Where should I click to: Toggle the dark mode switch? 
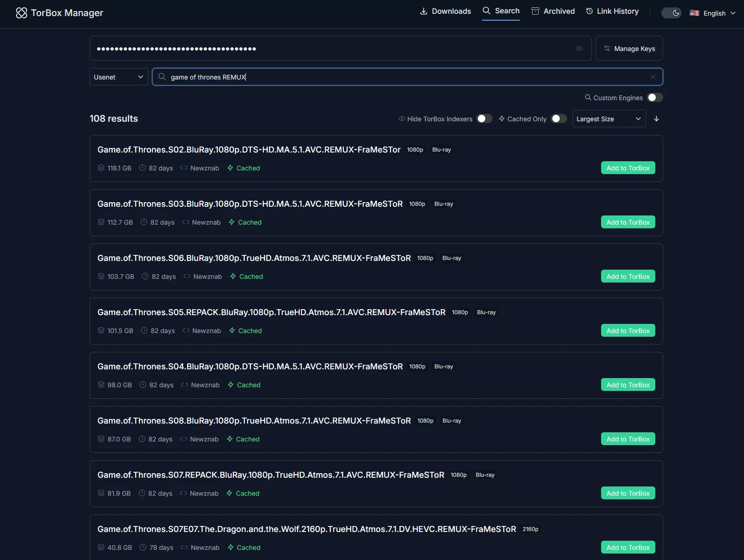coord(671,13)
